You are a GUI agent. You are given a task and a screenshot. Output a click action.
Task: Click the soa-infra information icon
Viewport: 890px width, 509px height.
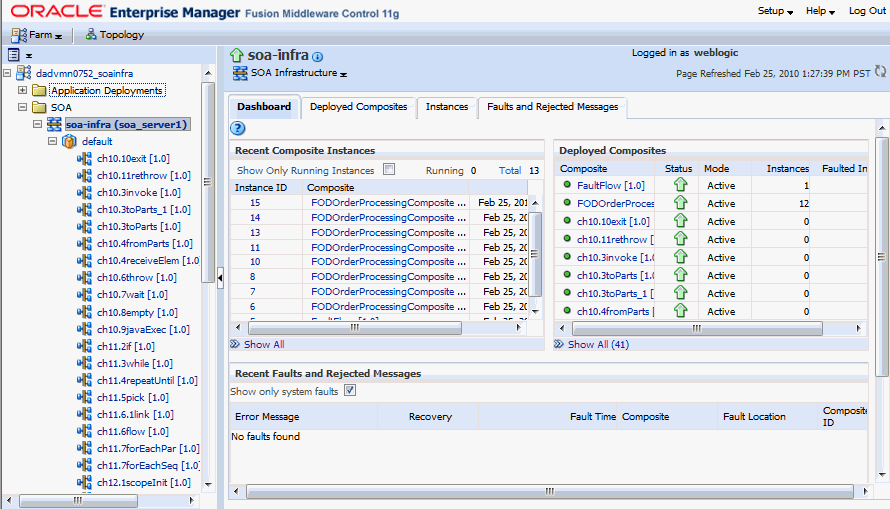[318, 57]
